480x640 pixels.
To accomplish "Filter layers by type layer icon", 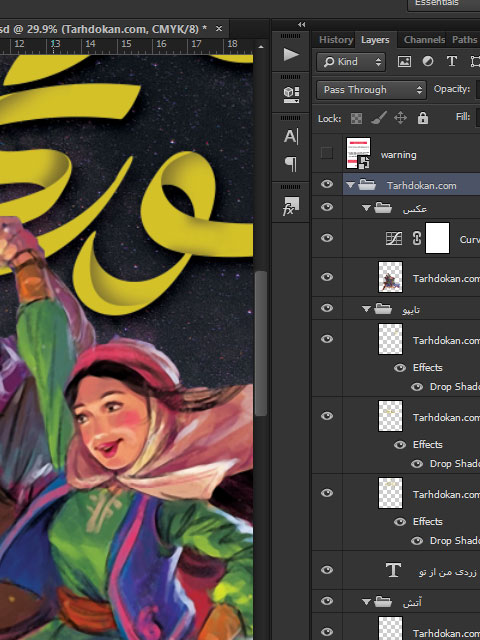I will (451, 62).
